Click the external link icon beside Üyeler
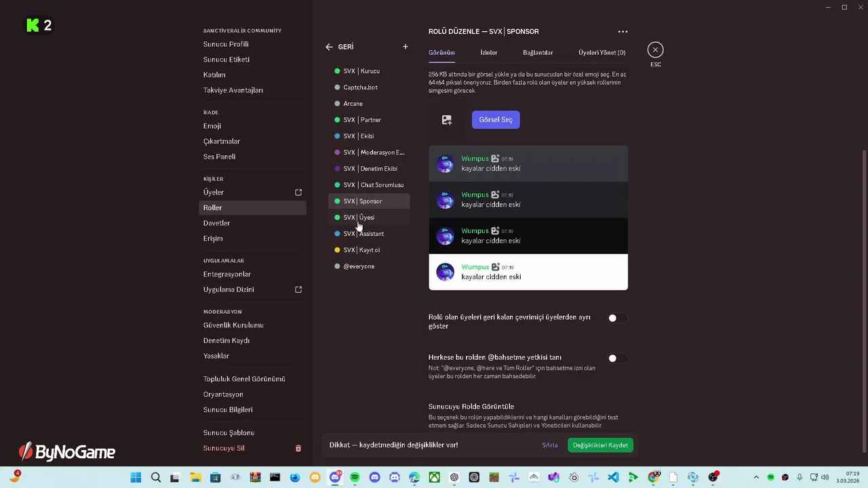Image resolution: width=868 pixels, height=488 pixels. [x=298, y=192]
